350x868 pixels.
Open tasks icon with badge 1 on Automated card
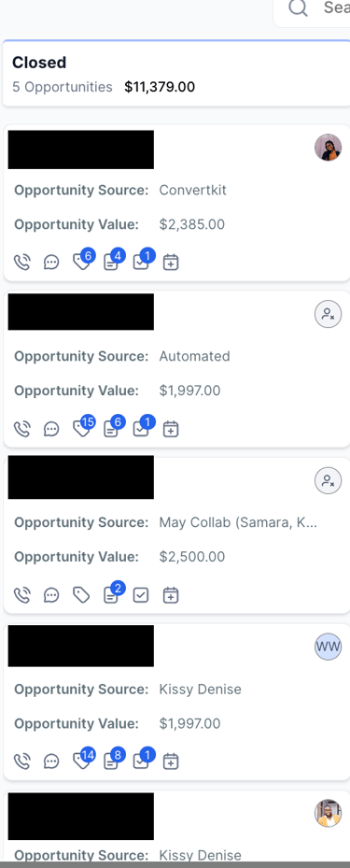coord(141,429)
